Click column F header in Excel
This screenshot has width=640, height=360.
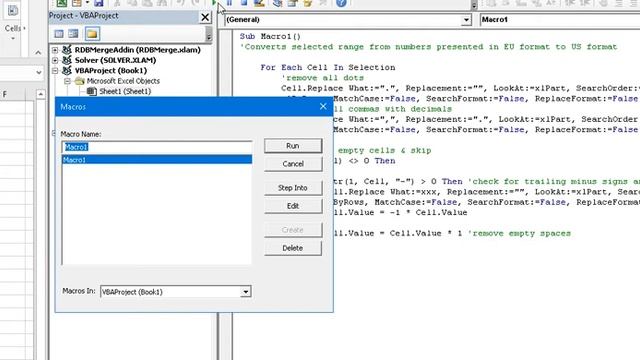5,95
